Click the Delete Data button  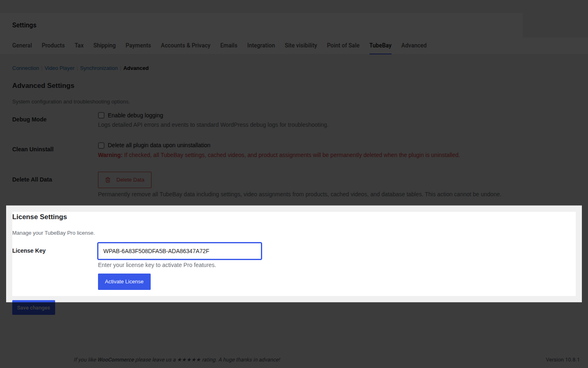pyautogui.click(x=125, y=180)
